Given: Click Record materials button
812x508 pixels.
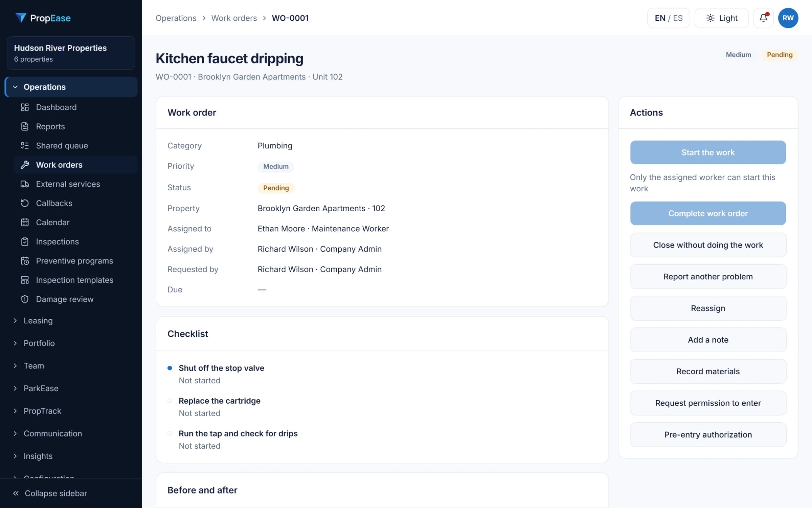Looking at the screenshot, I should point(708,372).
